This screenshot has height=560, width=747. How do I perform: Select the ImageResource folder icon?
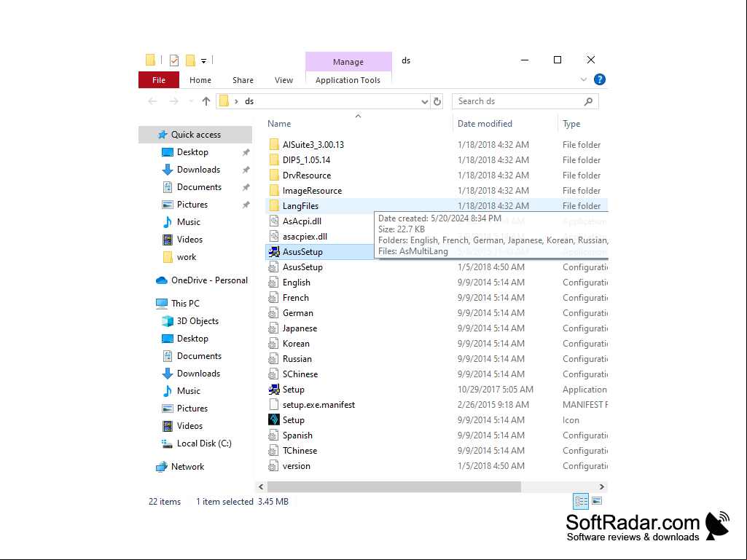tap(274, 191)
